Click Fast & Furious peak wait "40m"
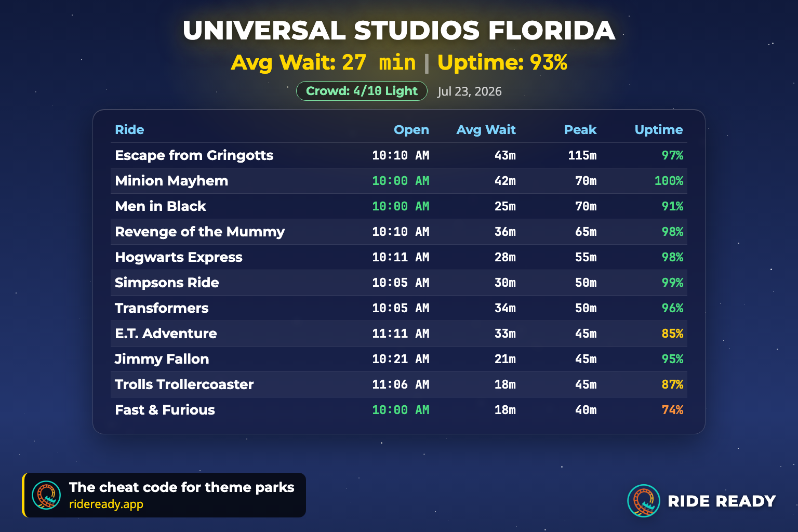Image resolution: width=798 pixels, height=532 pixels. [586, 410]
